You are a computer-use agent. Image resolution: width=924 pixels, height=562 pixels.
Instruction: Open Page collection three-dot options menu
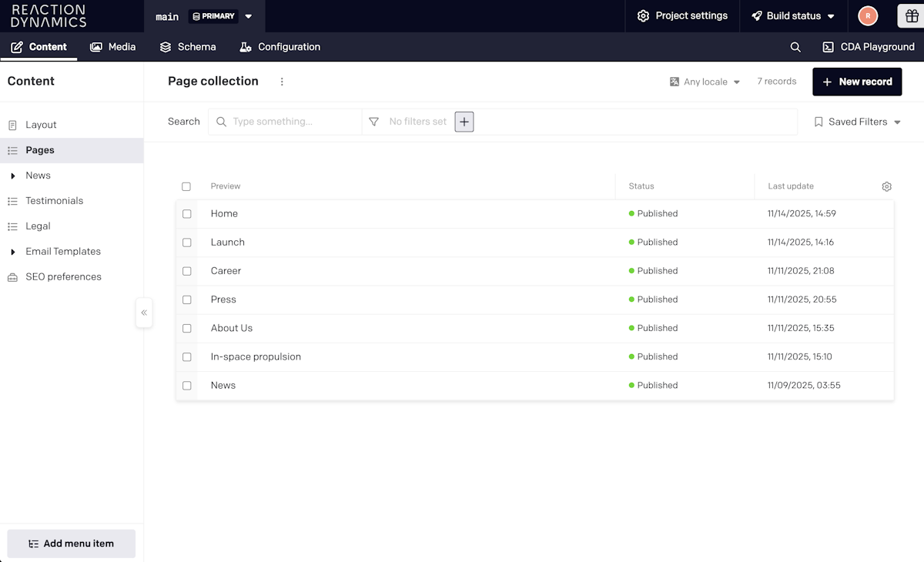(282, 82)
